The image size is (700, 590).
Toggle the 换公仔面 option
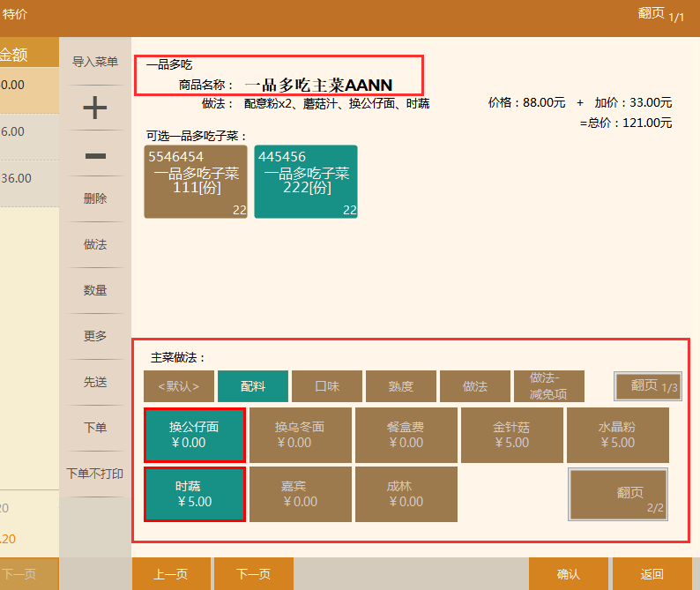click(194, 435)
